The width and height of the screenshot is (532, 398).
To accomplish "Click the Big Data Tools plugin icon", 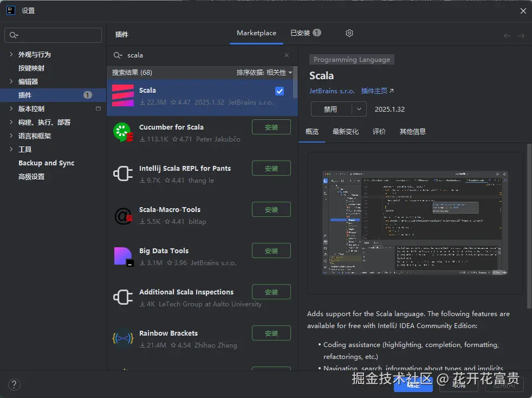I will point(123,256).
